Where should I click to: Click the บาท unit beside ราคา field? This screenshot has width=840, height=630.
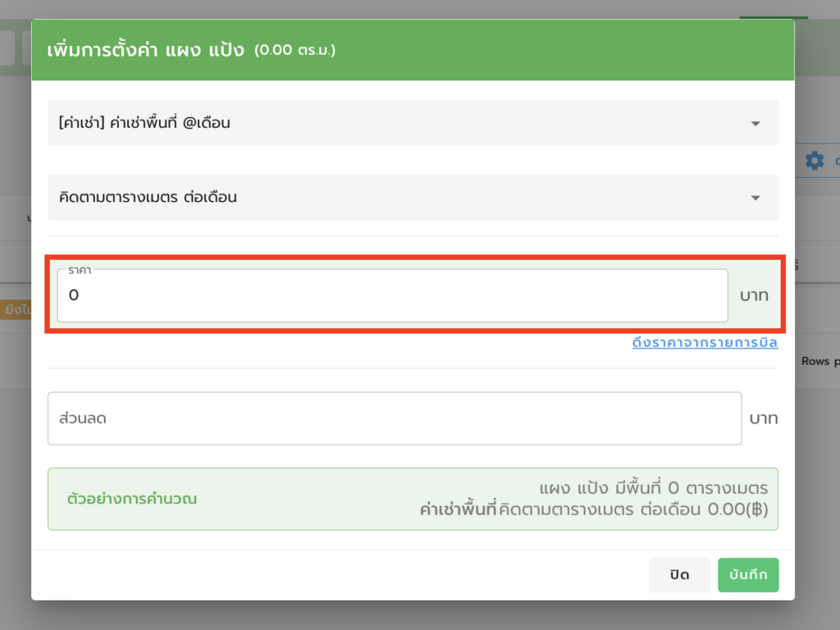[754, 295]
